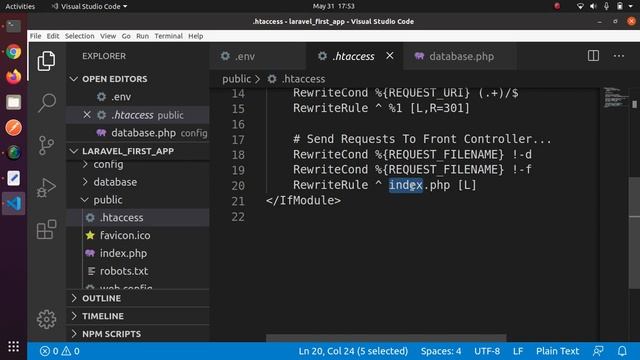Click the Visual Studio Code dock icon
The width and height of the screenshot is (640, 360).
pyautogui.click(x=13, y=203)
